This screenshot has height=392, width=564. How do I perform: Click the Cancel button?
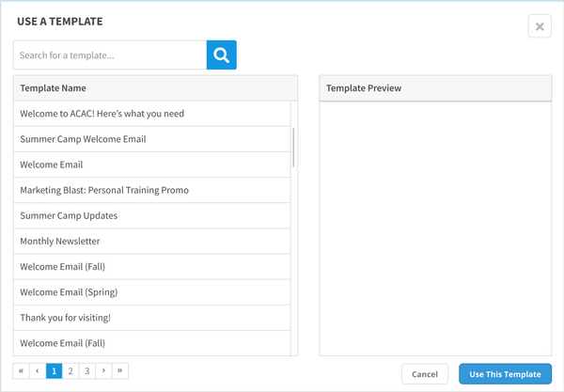click(425, 374)
